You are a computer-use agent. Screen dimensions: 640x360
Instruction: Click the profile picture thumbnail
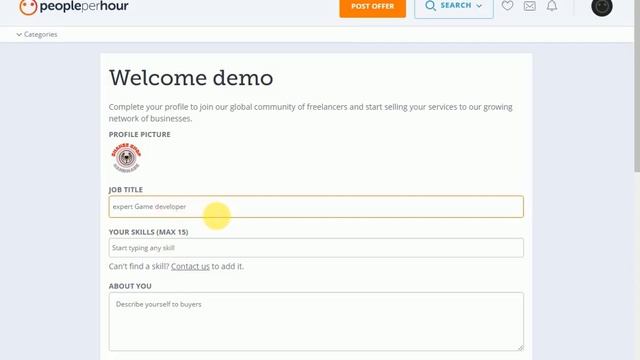click(x=126, y=158)
